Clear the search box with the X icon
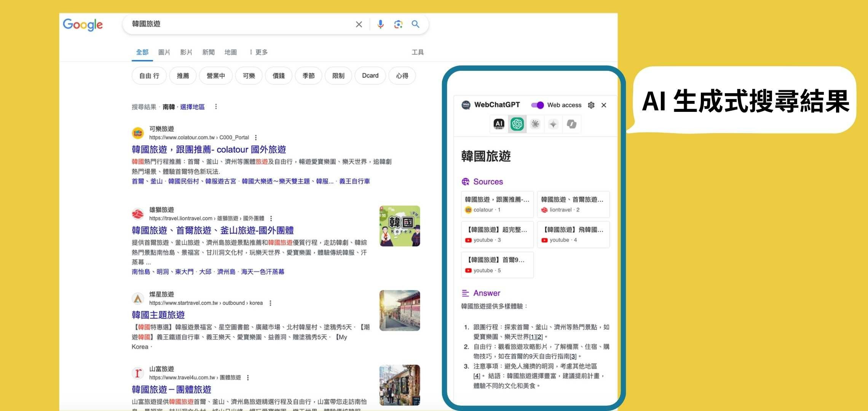The width and height of the screenshot is (868, 411). (359, 24)
